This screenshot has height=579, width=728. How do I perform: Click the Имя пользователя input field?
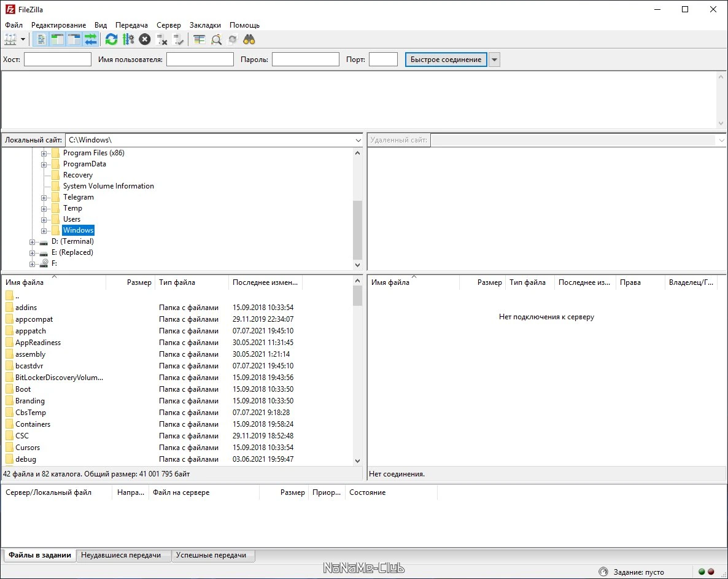coord(200,60)
